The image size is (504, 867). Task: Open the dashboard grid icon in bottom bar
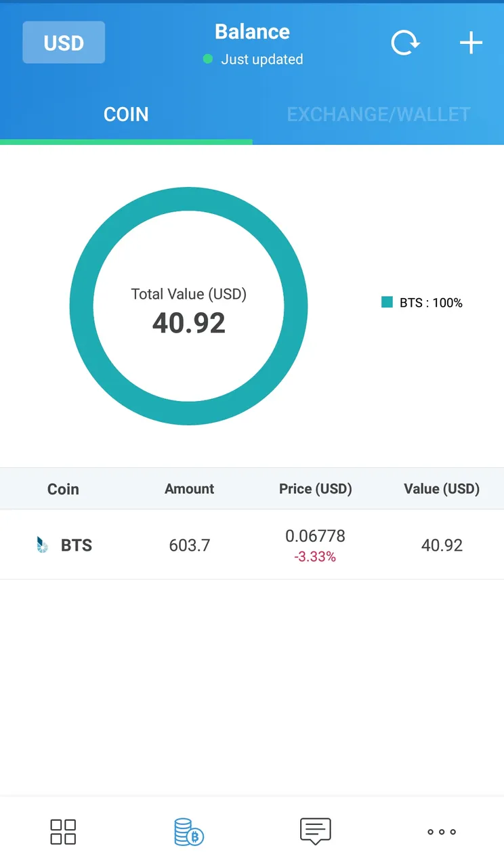click(63, 832)
